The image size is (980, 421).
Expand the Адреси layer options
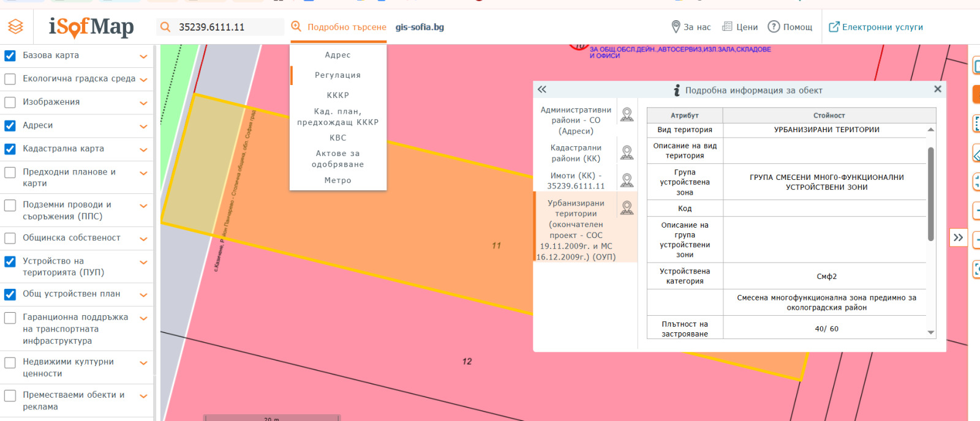click(143, 127)
